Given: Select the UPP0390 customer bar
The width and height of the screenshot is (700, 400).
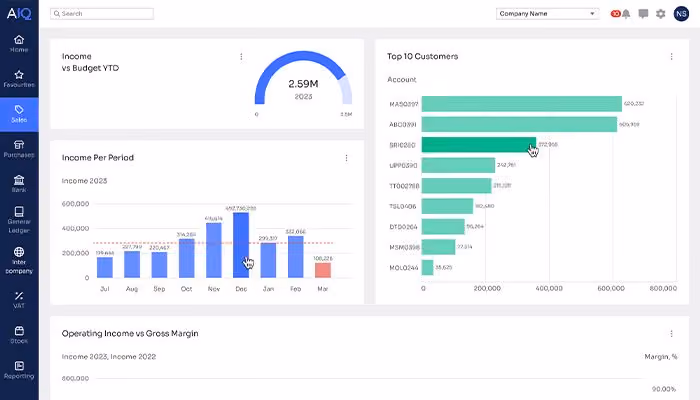Looking at the screenshot, I should (x=458, y=165).
